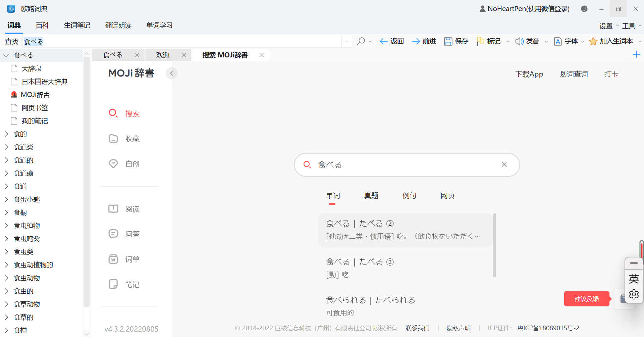Viewport: 644px width, 337px height.
Task: Close the 搜索 MOJi辞書 tab
Action: (262, 55)
